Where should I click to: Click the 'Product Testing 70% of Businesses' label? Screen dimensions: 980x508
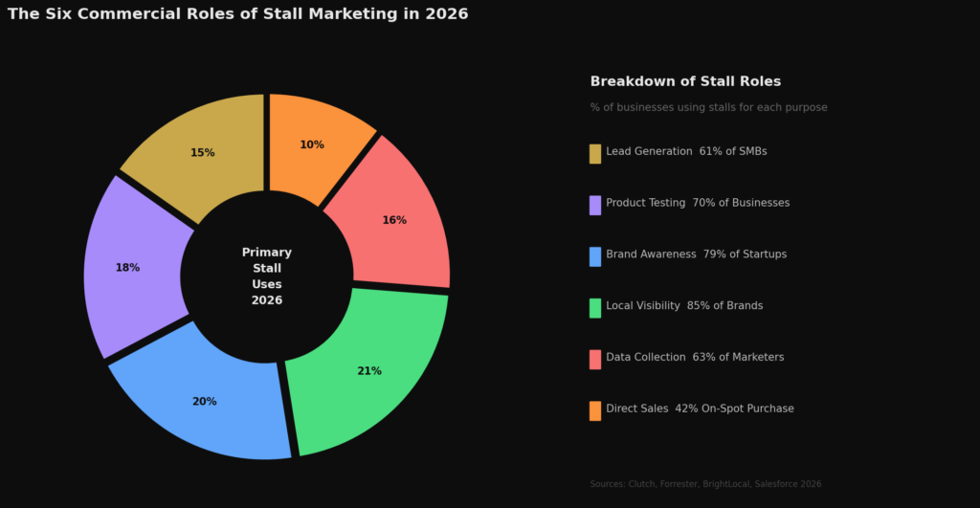[698, 203]
